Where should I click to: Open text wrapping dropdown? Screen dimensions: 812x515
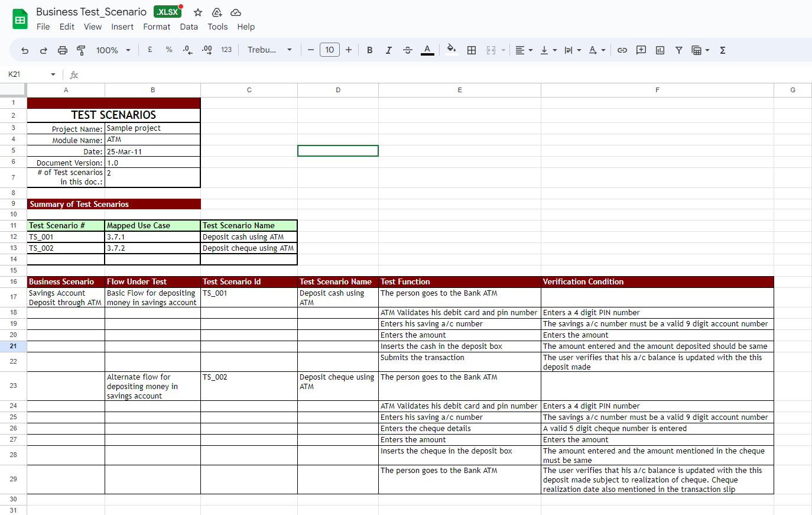573,50
